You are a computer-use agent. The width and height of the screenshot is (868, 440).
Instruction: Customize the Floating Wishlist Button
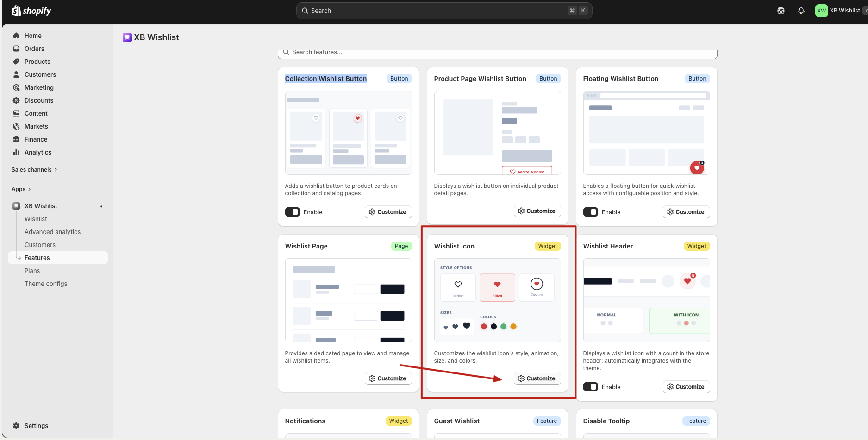686,212
